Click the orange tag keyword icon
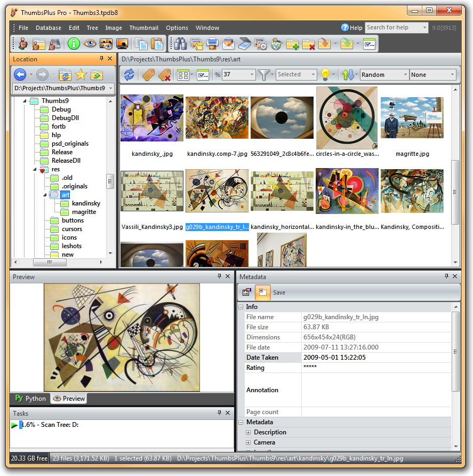Image resolution: width=473 pixels, height=476 pixels. point(149,75)
